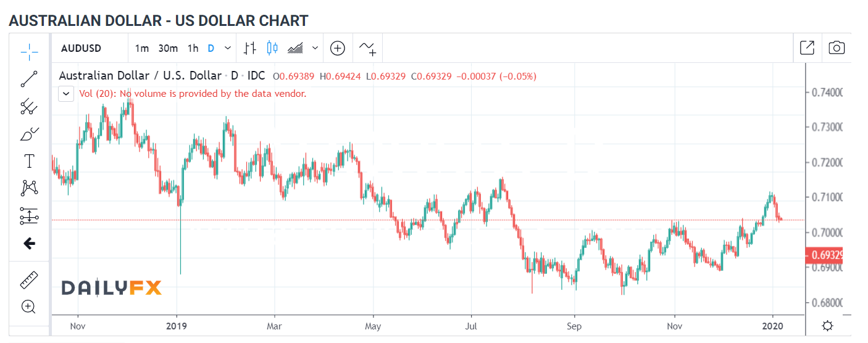Click the back arrow in the left toolbar

29,244
